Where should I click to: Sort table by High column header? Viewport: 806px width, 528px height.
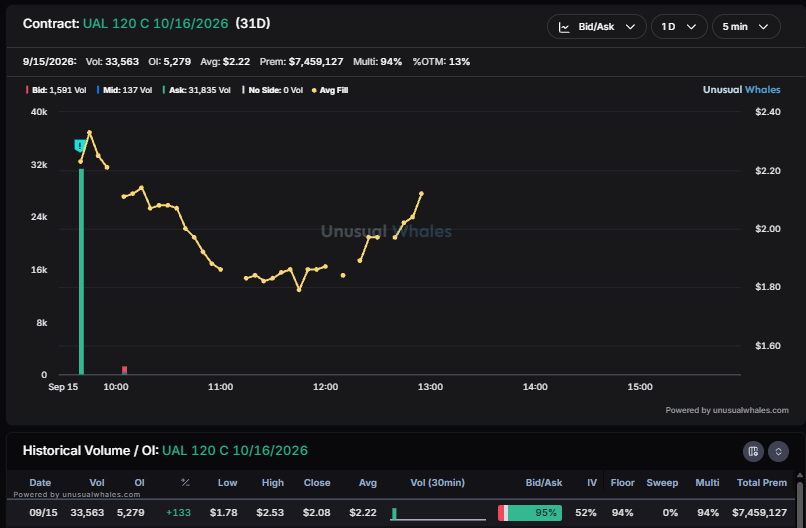click(x=272, y=482)
